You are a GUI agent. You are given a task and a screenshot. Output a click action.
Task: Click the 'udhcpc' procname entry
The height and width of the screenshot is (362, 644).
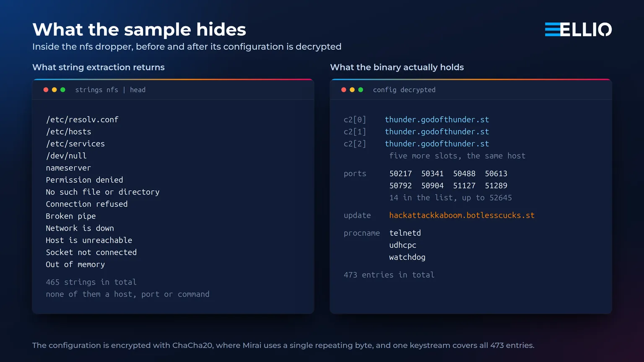pyautogui.click(x=403, y=245)
